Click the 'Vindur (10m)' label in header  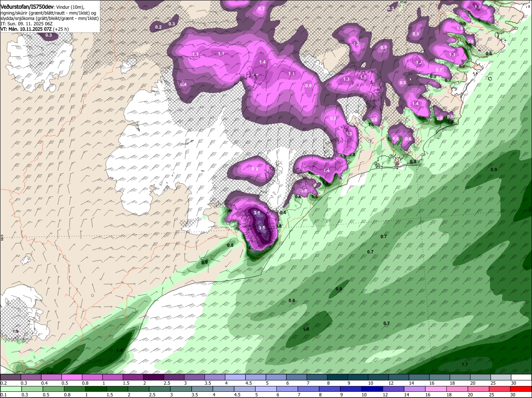point(70,7)
